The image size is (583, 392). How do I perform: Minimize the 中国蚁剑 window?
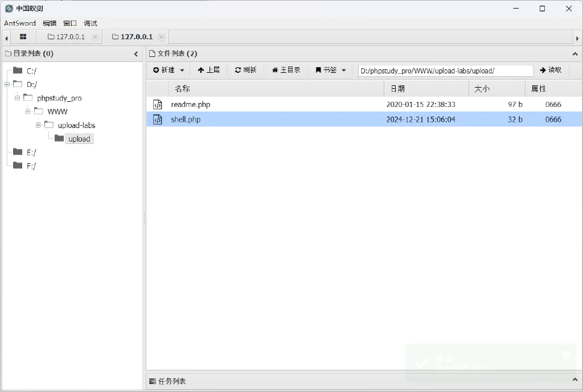[x=516, y=9]
